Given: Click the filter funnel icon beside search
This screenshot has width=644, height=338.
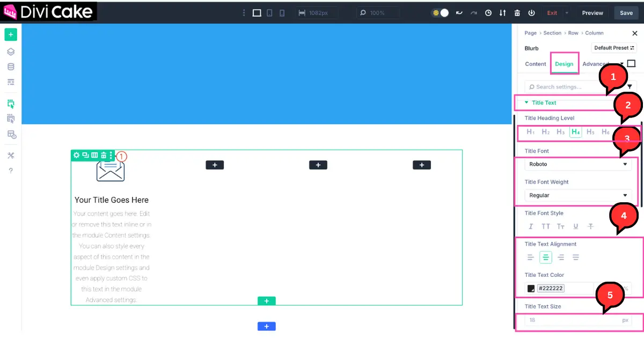Looking at the screenshot, I should (630, 86).
